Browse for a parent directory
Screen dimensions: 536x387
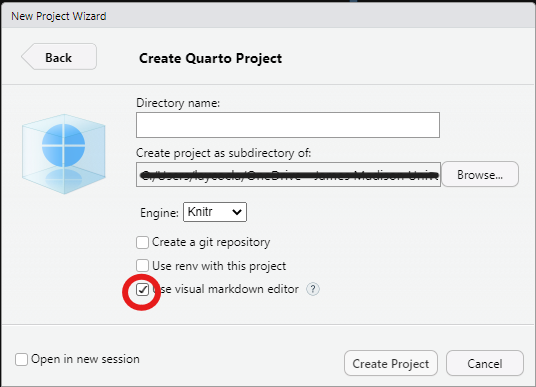tap(480, 175)
